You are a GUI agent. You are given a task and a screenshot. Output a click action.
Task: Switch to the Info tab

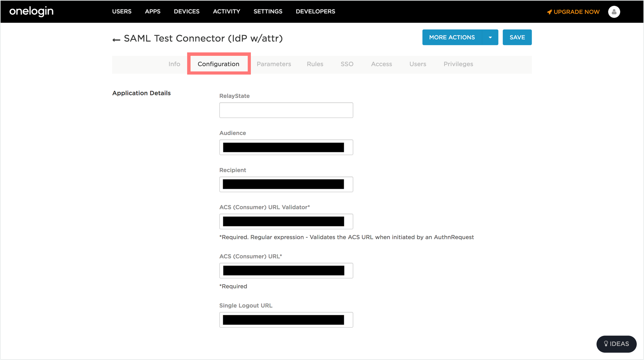[x=174, y=64]
